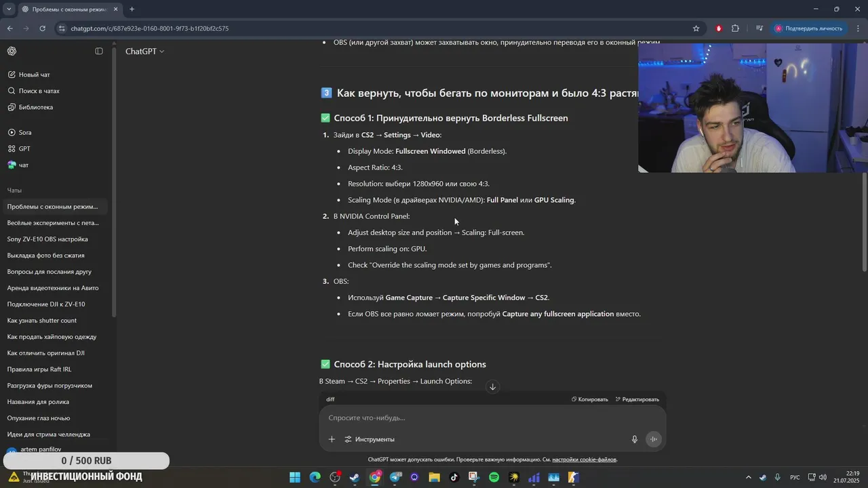Screen dimensions: 868x488
Task: Close the current browser tab
Action: click(x=116, y=9)
